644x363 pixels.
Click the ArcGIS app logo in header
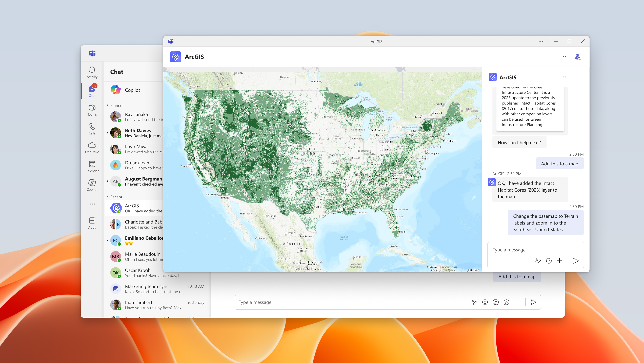click(x=175, y=57)
